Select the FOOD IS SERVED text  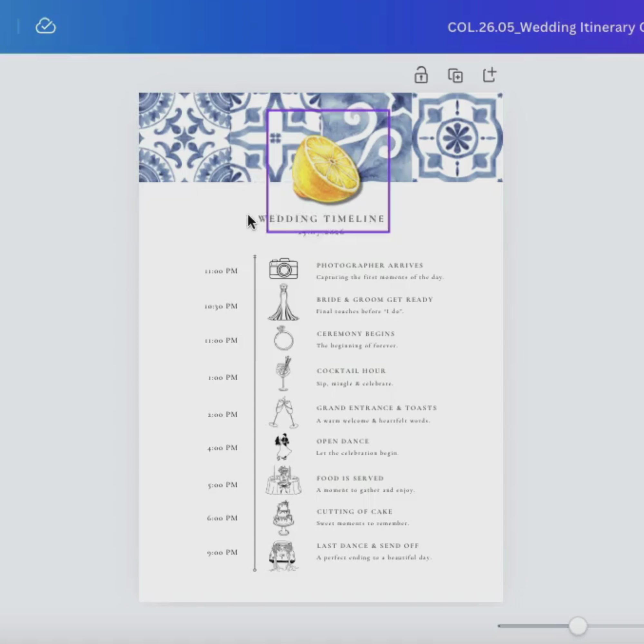click(350, 478)
